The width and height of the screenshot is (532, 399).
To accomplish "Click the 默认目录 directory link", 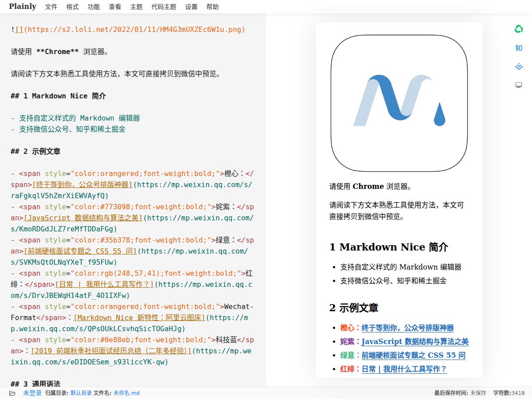I will click(x=81, y=393).
